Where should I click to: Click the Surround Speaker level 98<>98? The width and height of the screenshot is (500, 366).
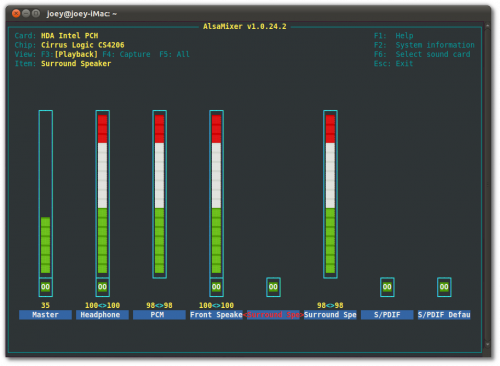point(330,305)
